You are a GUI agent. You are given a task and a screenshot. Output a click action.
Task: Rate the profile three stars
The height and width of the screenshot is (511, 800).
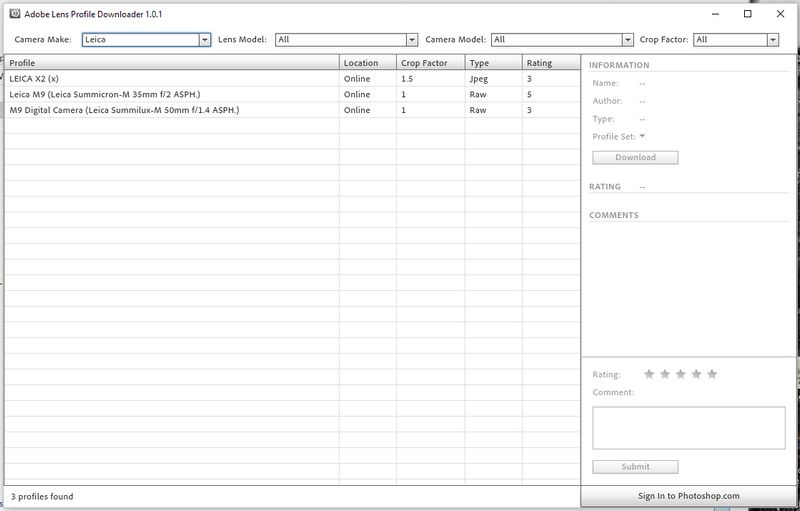[x=681, y=374]
